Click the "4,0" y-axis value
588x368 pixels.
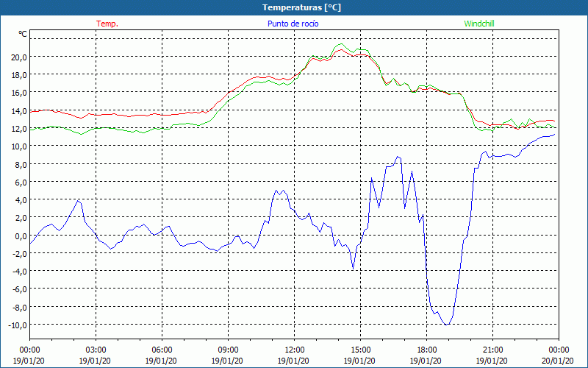pyautogui.click(x=21, y=200)
